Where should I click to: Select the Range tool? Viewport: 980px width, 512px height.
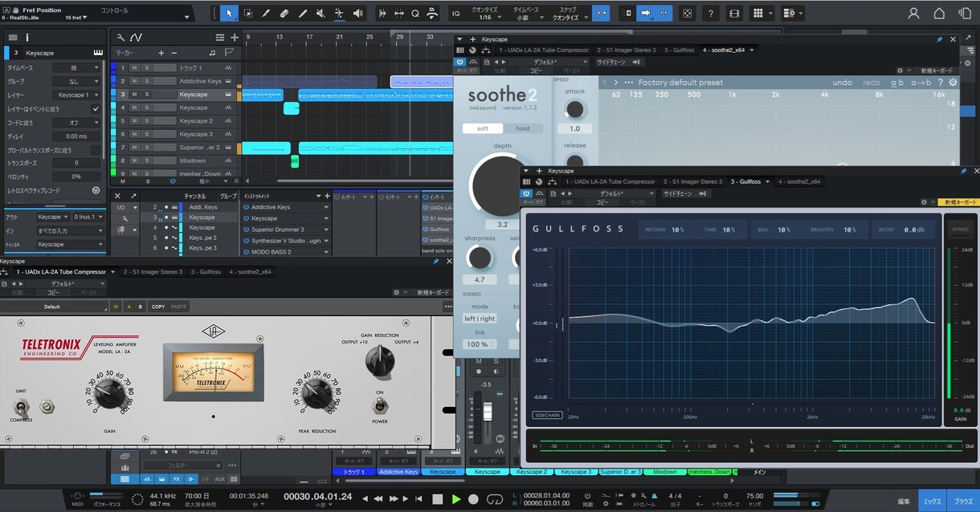(247, 14)
